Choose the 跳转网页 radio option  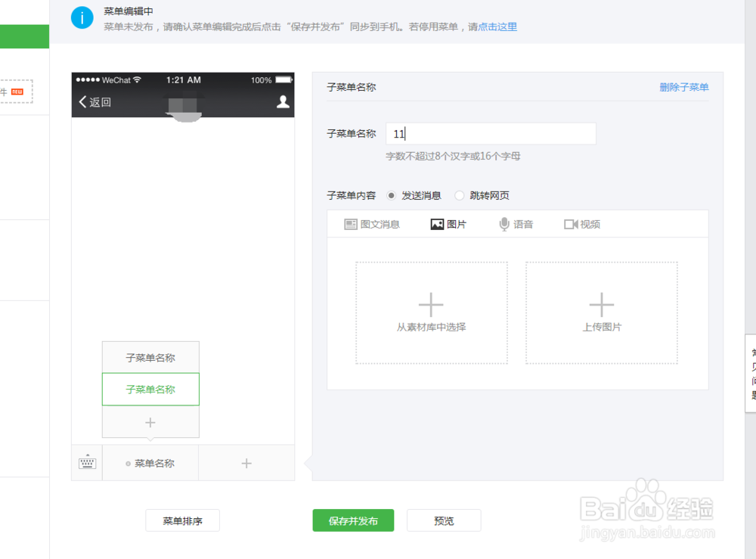pos(460,195)
